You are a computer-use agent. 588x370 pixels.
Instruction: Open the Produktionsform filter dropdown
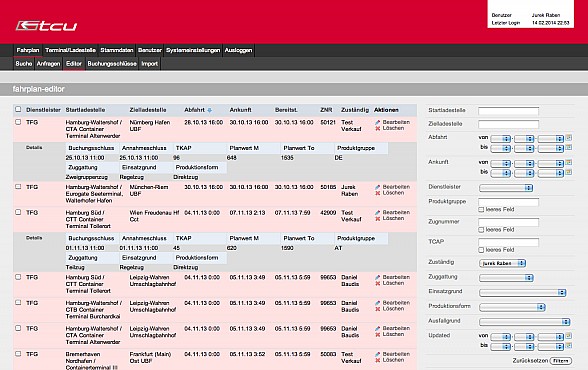pyautogui.click(x=512, y=307)
